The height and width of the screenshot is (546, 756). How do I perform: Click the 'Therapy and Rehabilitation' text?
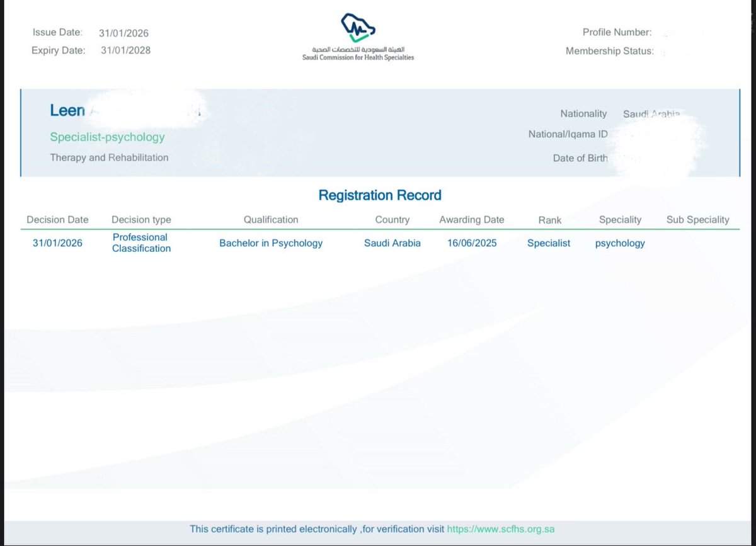tap(109, 157)
